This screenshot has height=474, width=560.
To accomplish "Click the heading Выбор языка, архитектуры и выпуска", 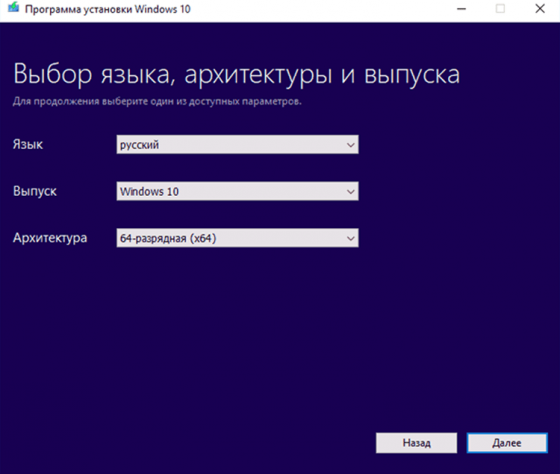I will (236, 75).
